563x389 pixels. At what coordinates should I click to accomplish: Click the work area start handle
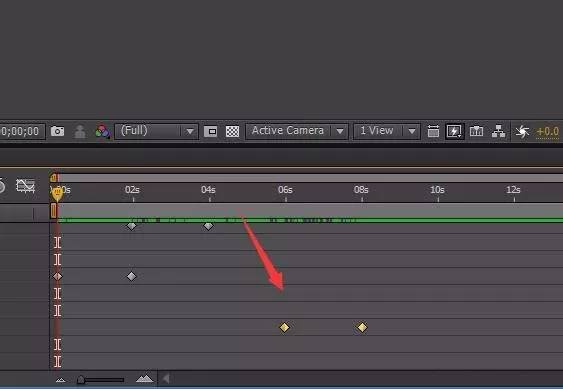point(53,210)
